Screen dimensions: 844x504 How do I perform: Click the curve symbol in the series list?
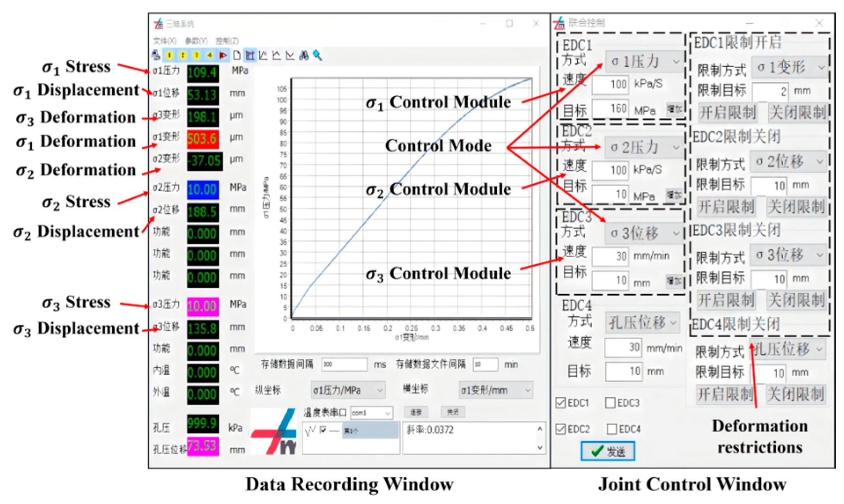point(310,431)
